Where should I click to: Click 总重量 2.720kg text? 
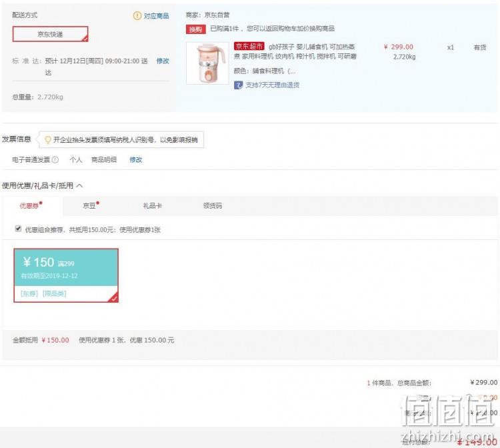(37, 97)
